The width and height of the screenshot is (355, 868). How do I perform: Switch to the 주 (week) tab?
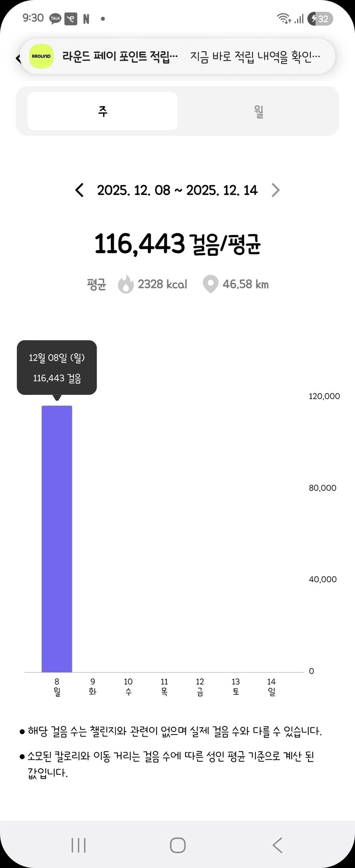click(x=103, y=111)
